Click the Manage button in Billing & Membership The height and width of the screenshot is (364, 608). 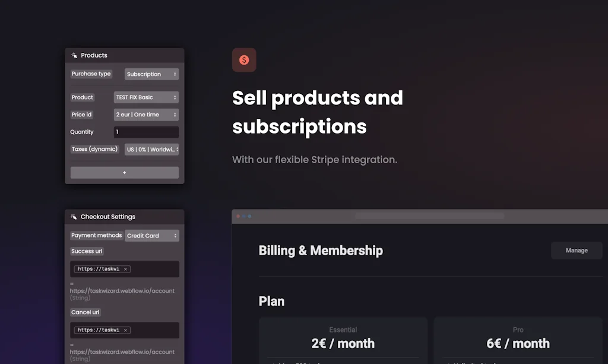(x=576, y=250)
